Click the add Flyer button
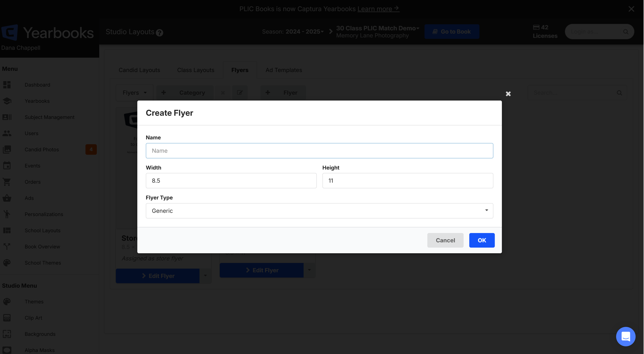The image size is (644, 354). 283,93
